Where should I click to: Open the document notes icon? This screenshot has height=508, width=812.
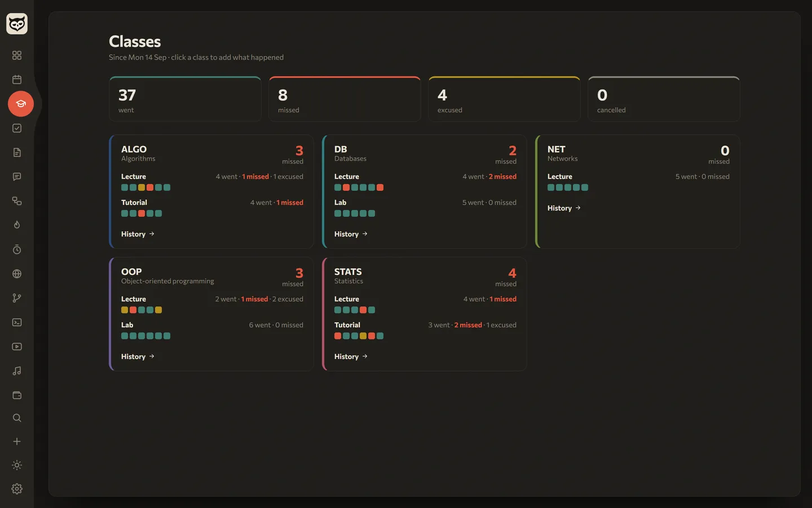click(x=17, y=152)
